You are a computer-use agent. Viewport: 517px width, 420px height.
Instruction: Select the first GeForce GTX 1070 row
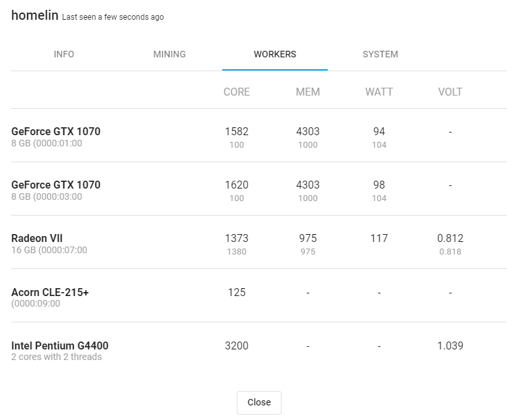(x=258, y=136)
